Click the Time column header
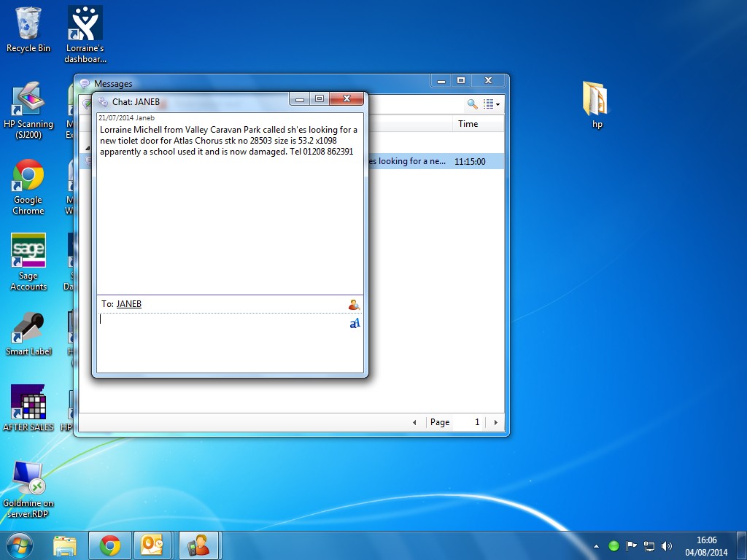Image resolution: width=747 pixels, height=560 pixels. [468, 124]
